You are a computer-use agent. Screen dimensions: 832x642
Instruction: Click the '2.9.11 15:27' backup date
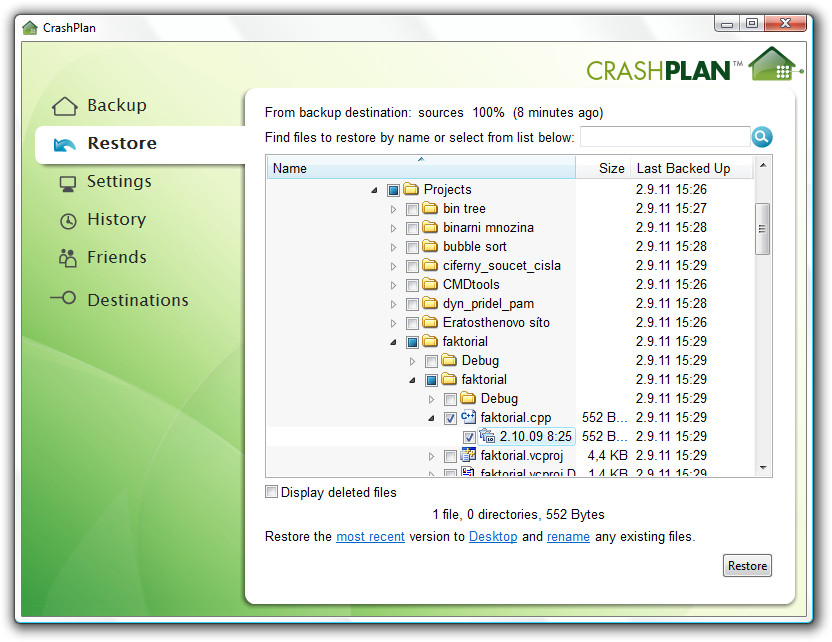click(x=671, y=208)
